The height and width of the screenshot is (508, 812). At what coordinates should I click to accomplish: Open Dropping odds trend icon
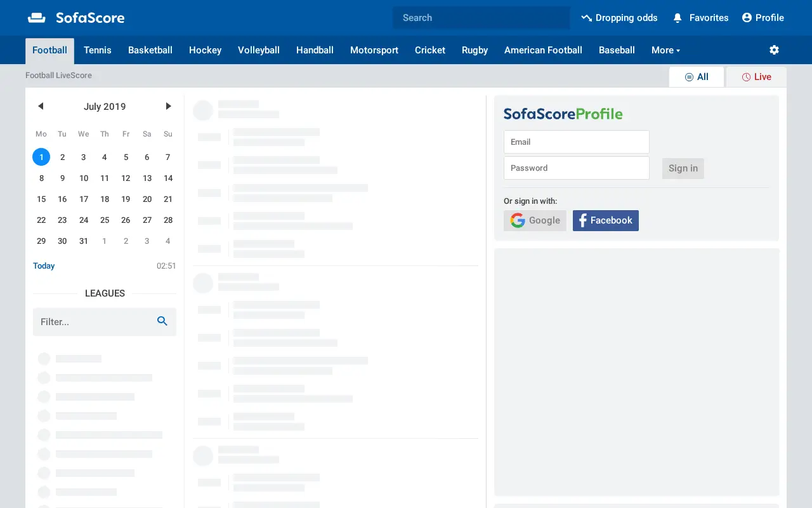tap(586, 18)
